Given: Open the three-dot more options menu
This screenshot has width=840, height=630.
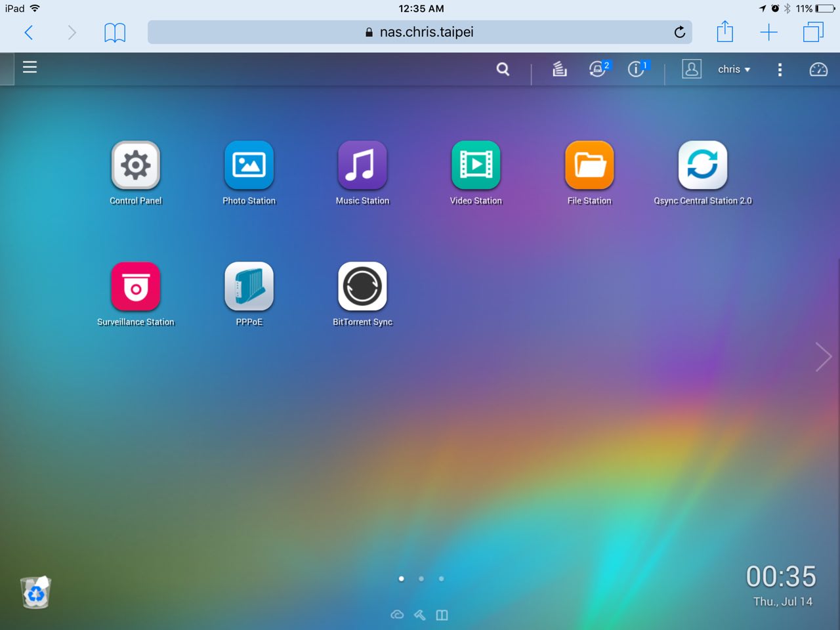Looking at the screenshot, I should pos(780,70).
